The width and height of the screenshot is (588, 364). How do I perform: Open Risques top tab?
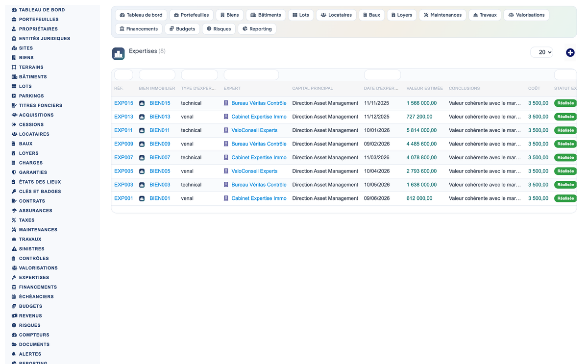tap(219, 29)
